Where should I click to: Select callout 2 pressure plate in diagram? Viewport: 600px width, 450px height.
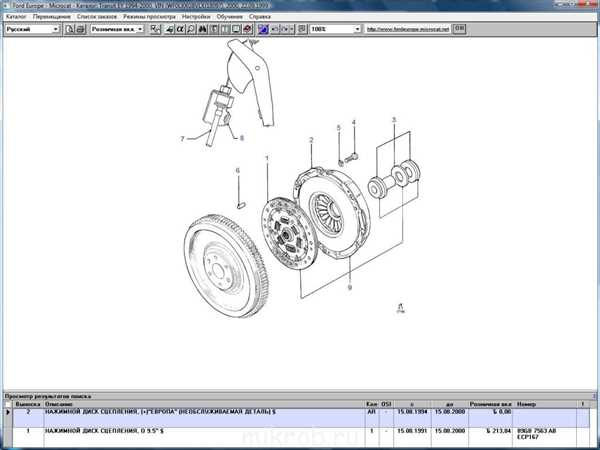(x=311, y=140)
